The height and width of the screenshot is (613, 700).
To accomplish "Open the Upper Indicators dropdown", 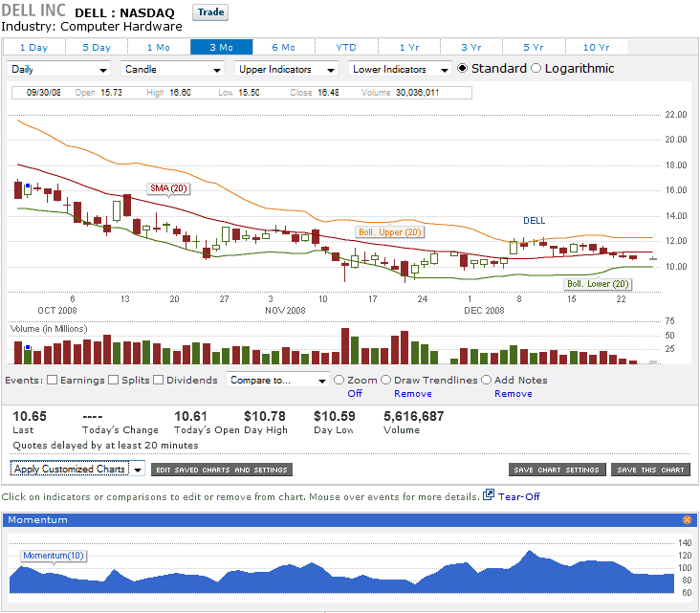I will pyautogui.click(x=286, y=70).
